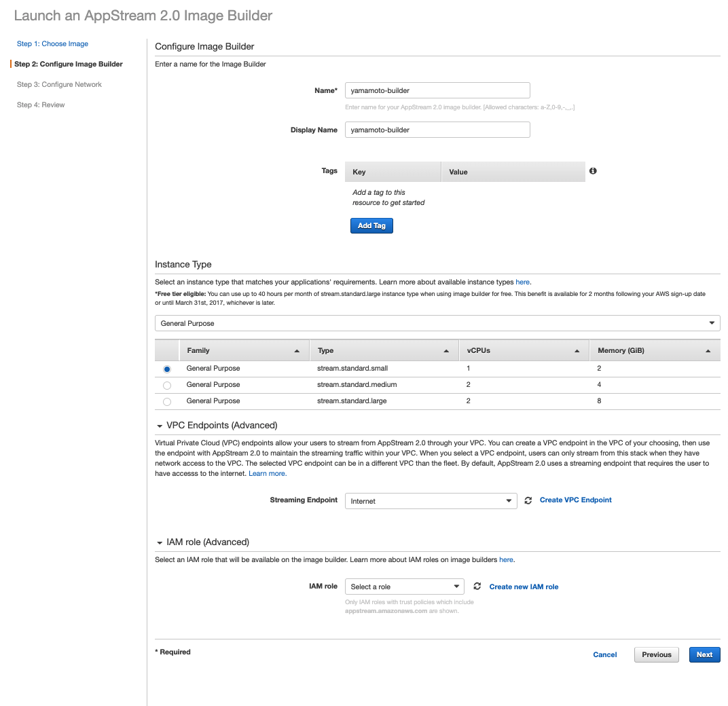Open the Streaming Endpoint Internet dropdown
Viewport: 728px width, 706px height.
[x=431, y=501]
